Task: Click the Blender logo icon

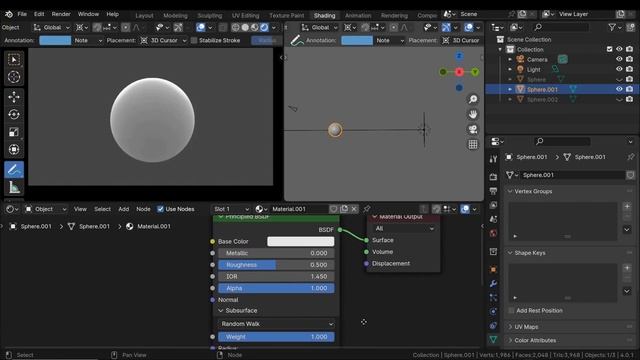Action: pyautogui.click(x=9, y=14)
